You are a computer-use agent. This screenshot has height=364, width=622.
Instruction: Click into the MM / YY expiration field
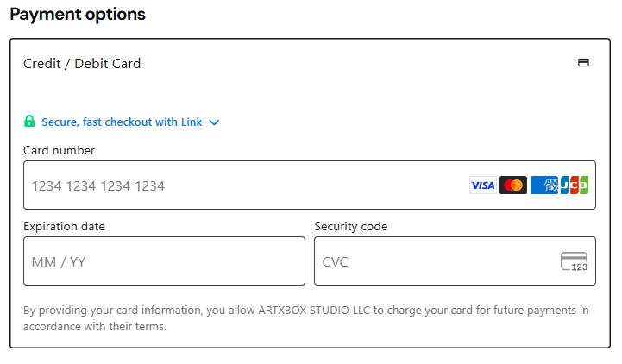[164, 261]
